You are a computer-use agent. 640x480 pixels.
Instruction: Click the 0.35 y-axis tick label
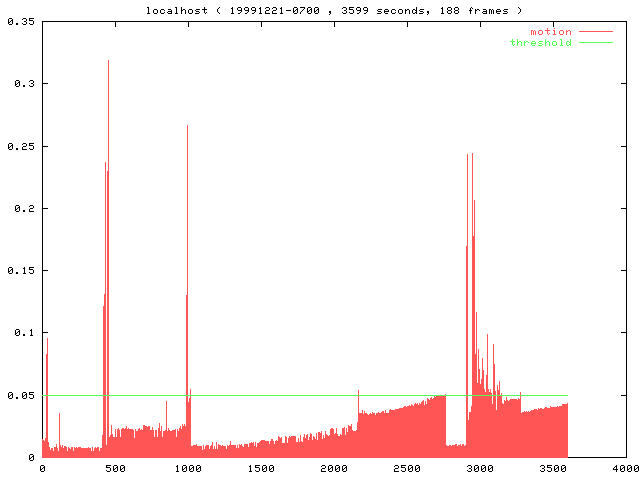[x=20, y=21]
